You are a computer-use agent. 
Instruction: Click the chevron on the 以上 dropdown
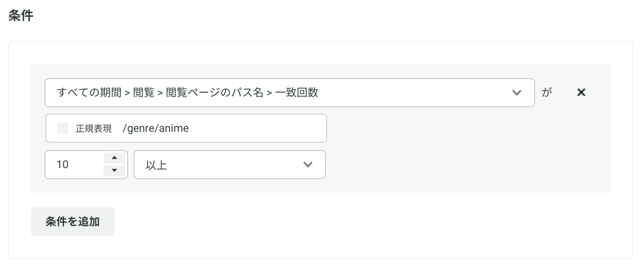308,165
